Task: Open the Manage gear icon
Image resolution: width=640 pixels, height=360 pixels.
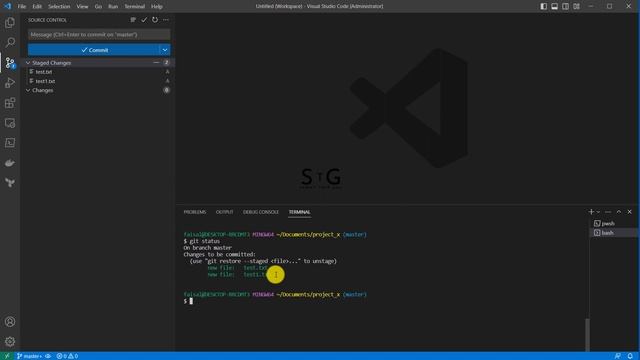Action: (x=10, y=341)
